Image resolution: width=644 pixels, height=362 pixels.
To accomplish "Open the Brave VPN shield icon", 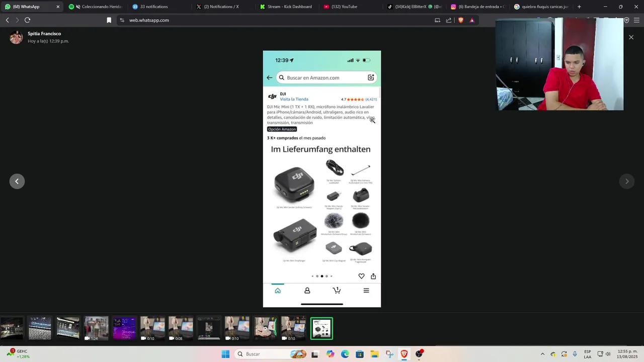I will 626,20.
